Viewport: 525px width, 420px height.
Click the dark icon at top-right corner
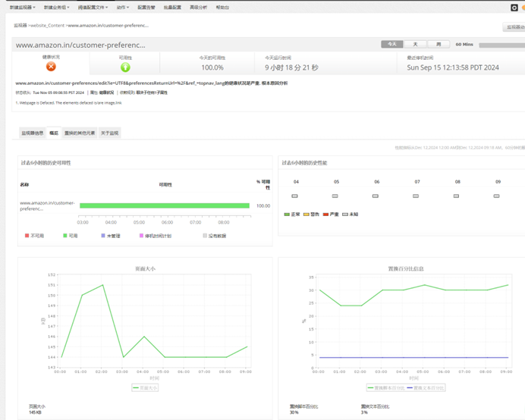coord(514,8)
